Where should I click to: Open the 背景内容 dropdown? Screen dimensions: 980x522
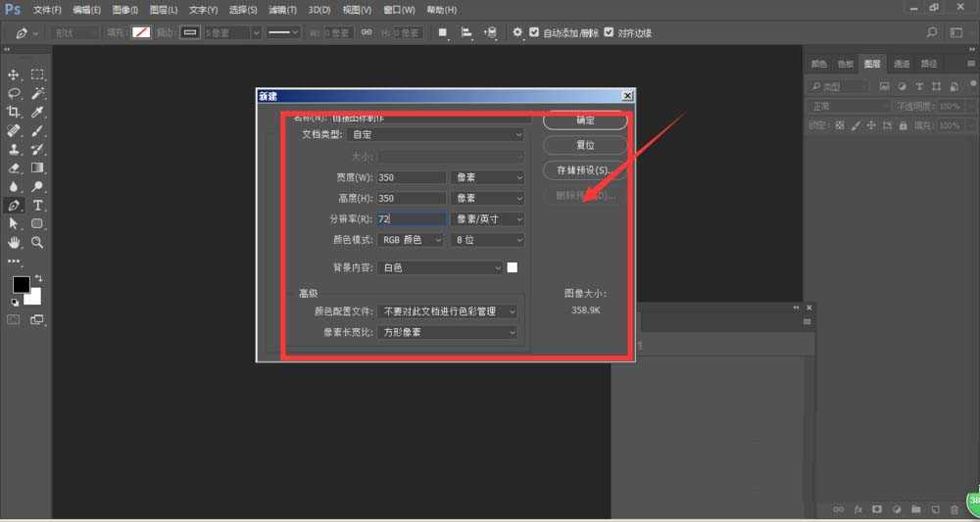(441, 267)
